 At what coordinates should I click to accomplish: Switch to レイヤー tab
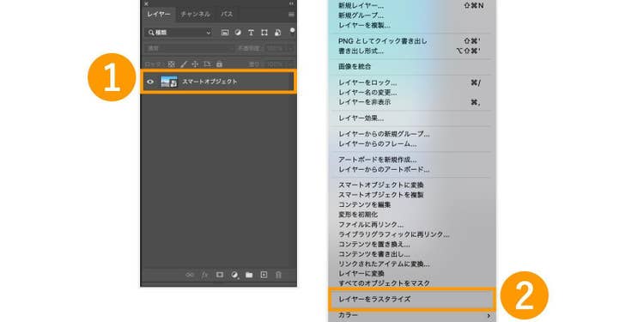pyautogui.click(x=158, y=15)
